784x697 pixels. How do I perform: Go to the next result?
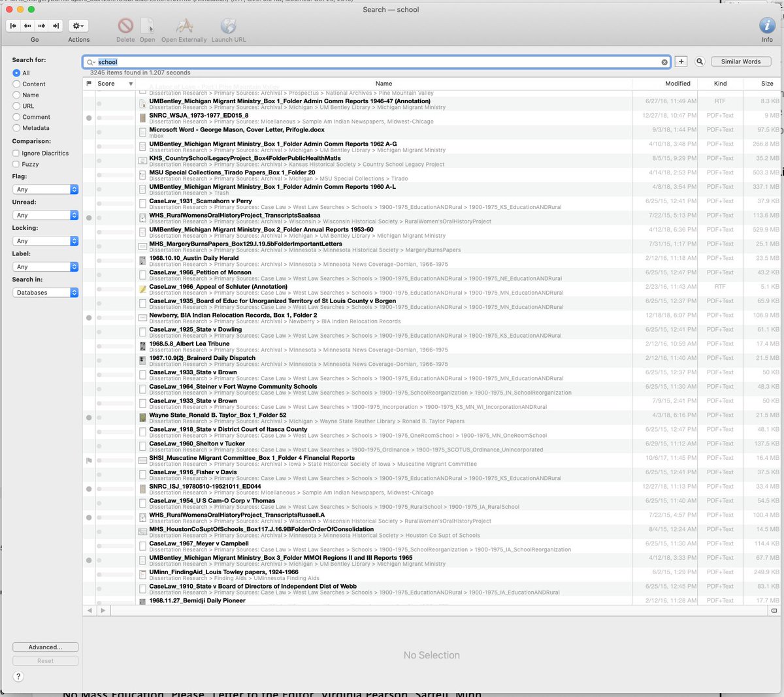(x=42, y=25)
